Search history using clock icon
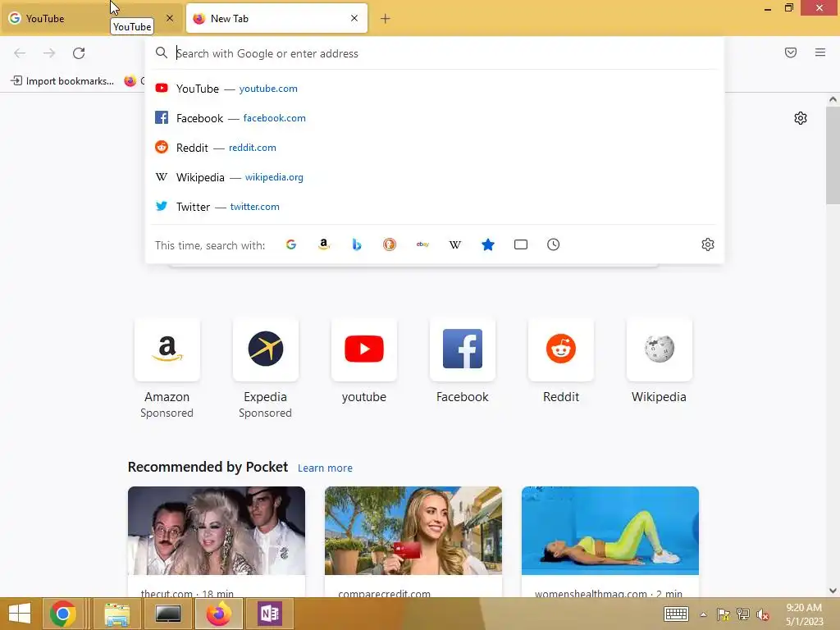The width and height of the screenshot is (840, 630). coord(554,244)
